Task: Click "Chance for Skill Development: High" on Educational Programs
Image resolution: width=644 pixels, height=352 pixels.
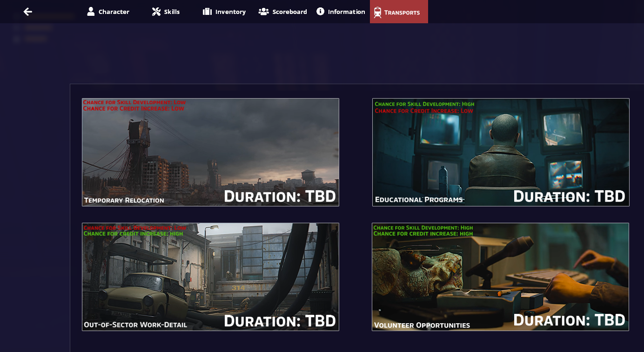Action: point(424,104)
